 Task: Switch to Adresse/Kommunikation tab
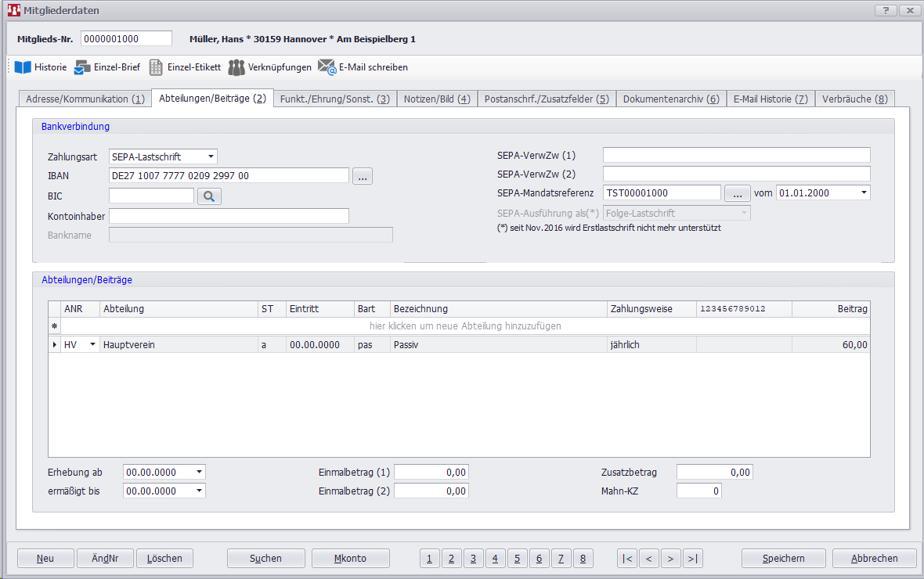85,99
